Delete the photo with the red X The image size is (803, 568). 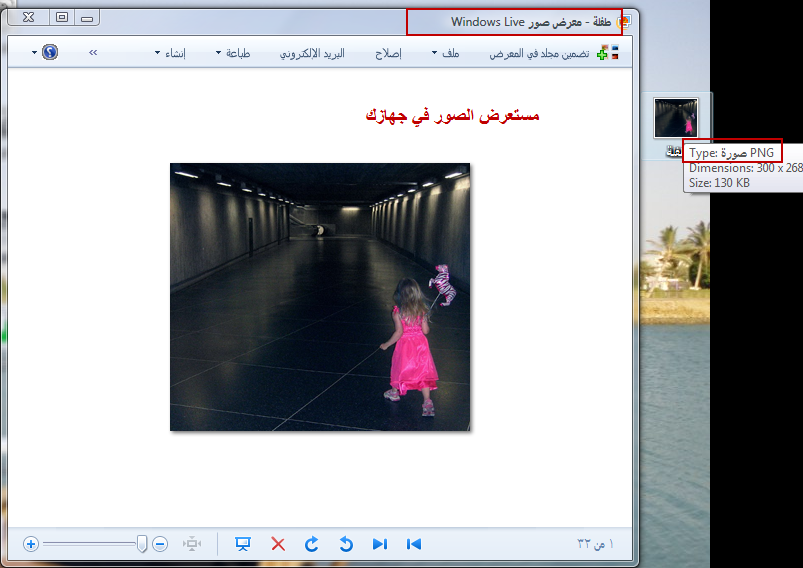278,544
